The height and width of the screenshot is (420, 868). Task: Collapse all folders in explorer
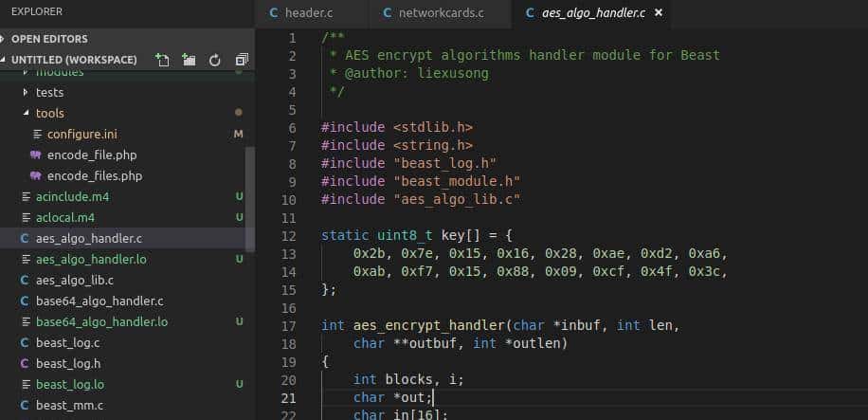[242, 60]
